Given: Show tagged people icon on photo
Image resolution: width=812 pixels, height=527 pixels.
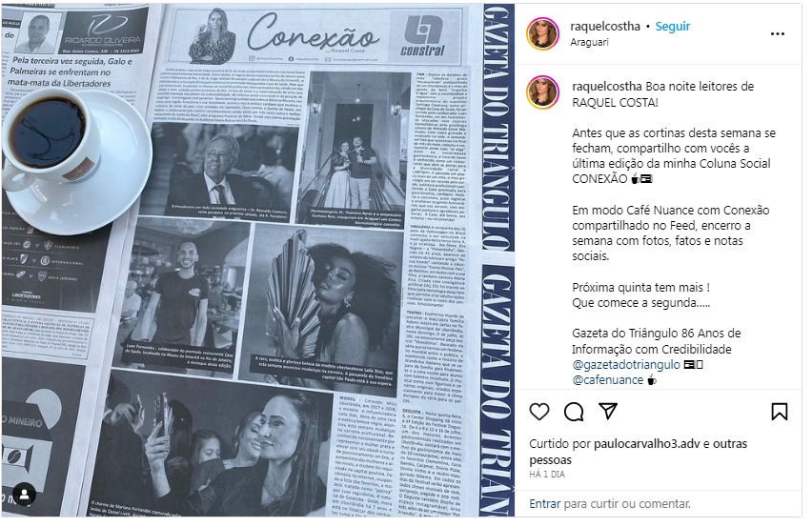Looking at the screenshot, I should (x=24, y=494).
